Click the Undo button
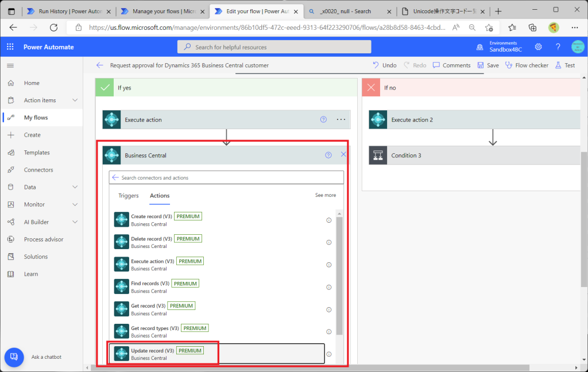The width and height of the screenshot is (588, 372). click(x=385, y=65)
